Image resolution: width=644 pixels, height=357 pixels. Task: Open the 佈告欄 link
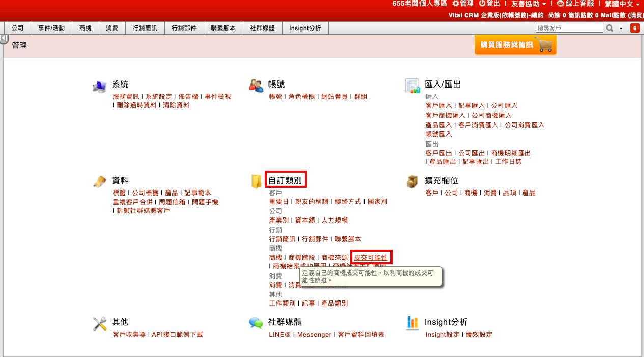(188, 96)
